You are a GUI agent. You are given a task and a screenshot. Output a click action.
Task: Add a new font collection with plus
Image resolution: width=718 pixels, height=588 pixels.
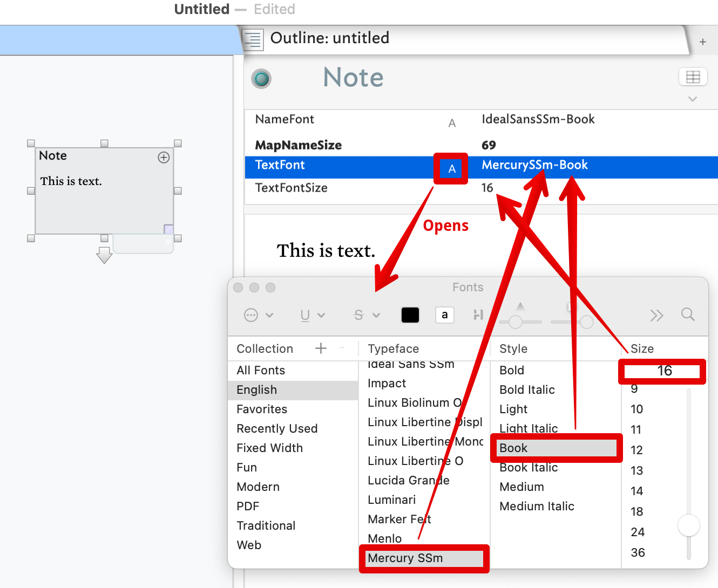click(321, 348)
